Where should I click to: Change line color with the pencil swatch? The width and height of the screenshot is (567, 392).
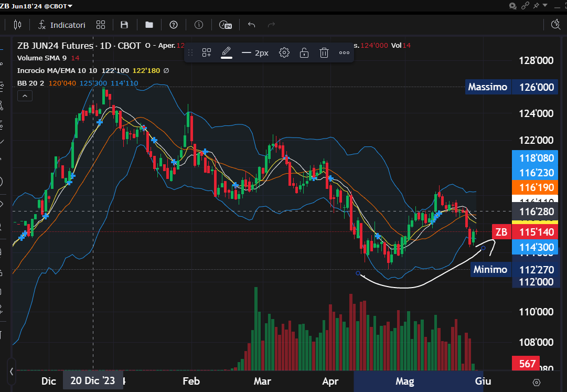pyautogui.click(x=227, y=53)
